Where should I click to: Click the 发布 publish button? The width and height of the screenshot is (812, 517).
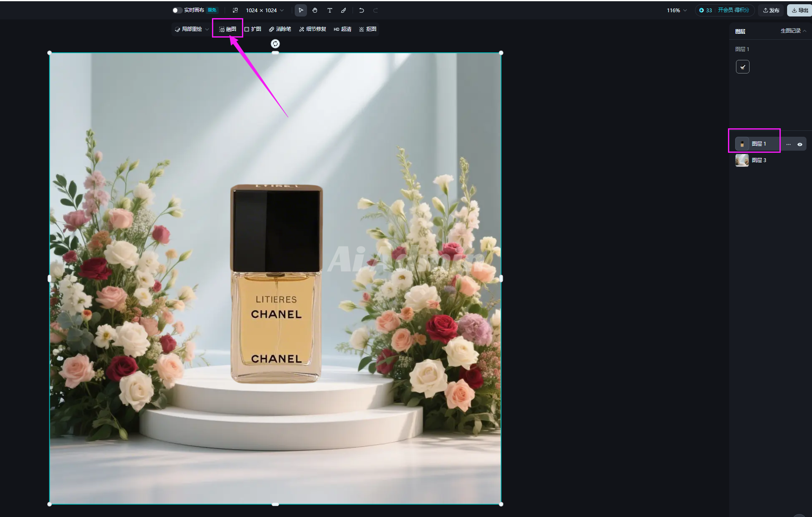tap(771, 10)
